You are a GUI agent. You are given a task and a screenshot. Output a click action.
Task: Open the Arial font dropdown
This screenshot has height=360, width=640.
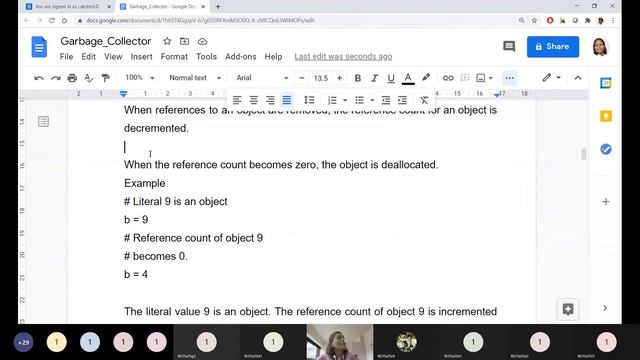262,78
